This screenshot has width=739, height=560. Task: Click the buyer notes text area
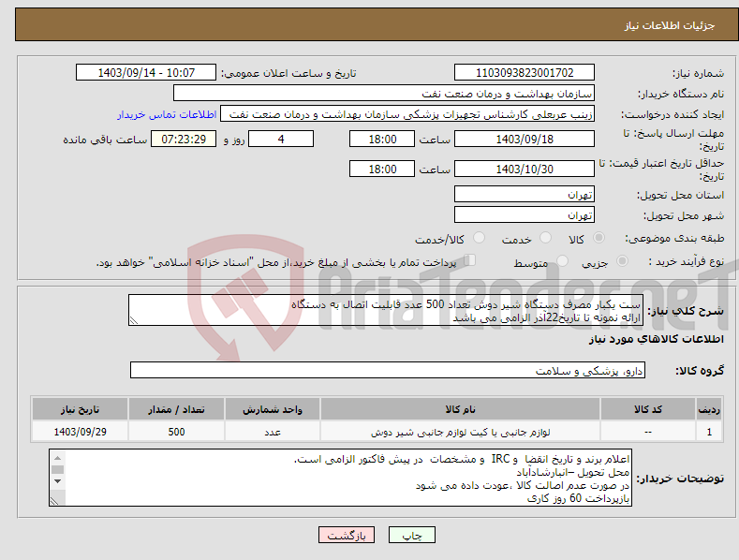(x=340, y=478)
